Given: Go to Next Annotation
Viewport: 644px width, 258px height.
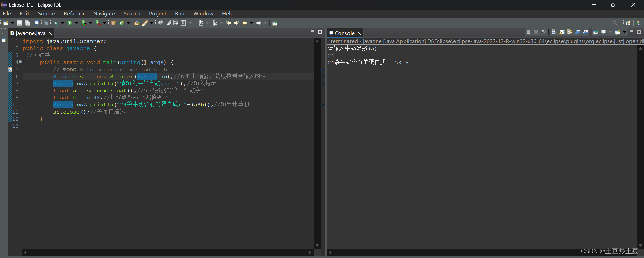Looking at the screenshot, I should (201, 23).
